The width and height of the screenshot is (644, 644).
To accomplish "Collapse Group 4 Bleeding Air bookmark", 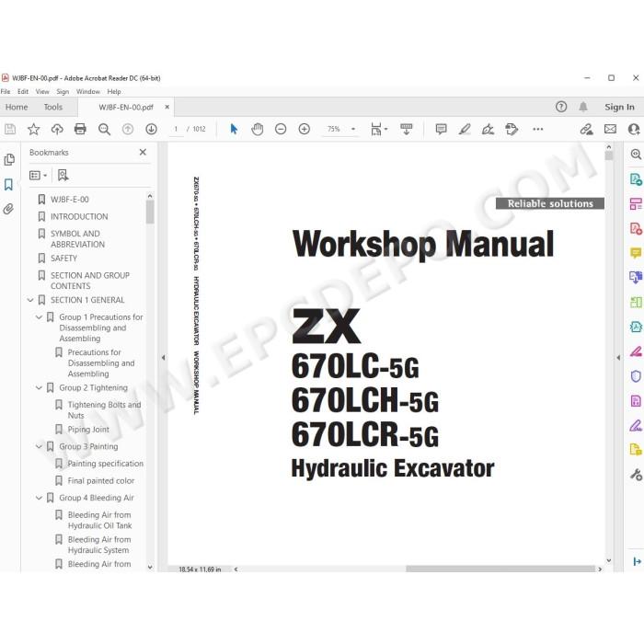I will 39,498.
